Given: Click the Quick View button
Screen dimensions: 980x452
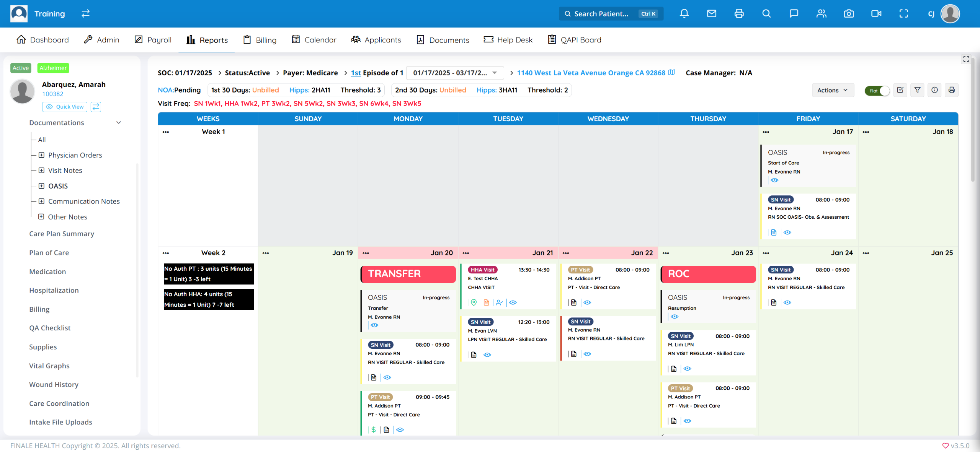Looking at the screenshot, I should [65, 107].
